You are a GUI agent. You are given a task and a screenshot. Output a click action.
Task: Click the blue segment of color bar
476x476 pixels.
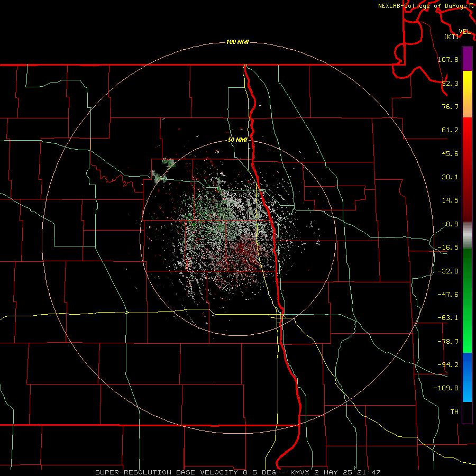[x=467, y=377]
